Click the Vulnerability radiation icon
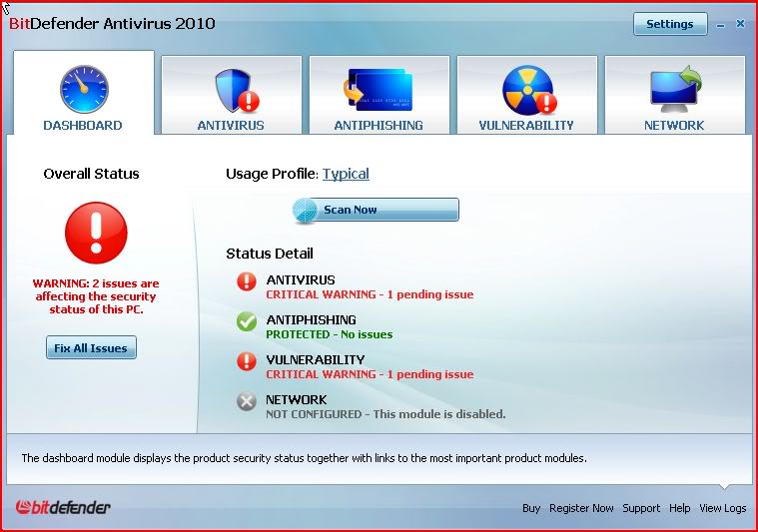Image resolution: width=758 pixels, height=532 pixels. click(x=529, y=90)
